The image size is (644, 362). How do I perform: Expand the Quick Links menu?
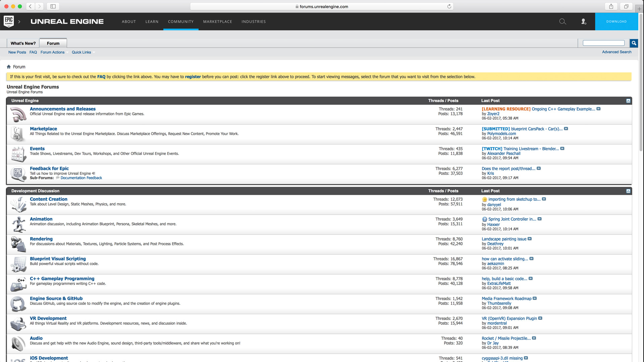point(81,52)
